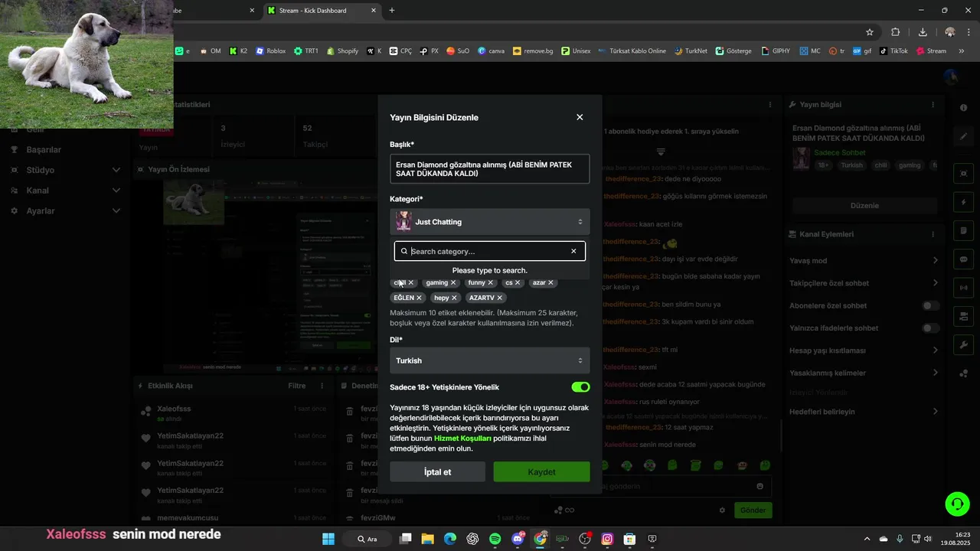Screen dimensions: 980x551
Task: Remove the hepy tag
Action: pos(454,298)
